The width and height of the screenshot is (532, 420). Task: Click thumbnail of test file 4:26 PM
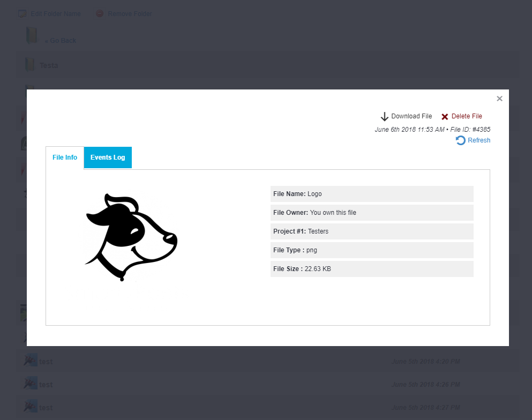31,383
